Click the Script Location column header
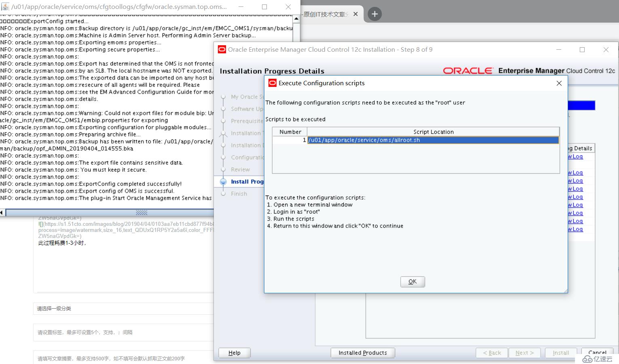 tap(433, 132)
